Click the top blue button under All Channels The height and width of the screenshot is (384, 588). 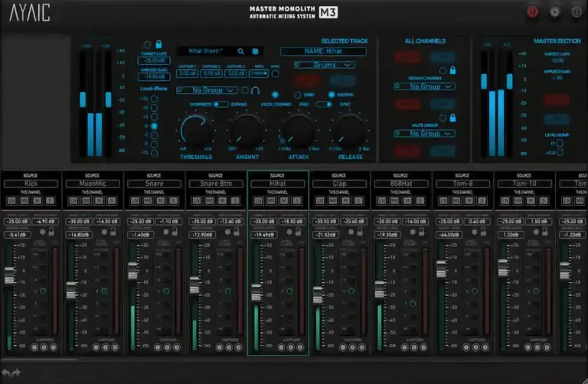point(443,57)
